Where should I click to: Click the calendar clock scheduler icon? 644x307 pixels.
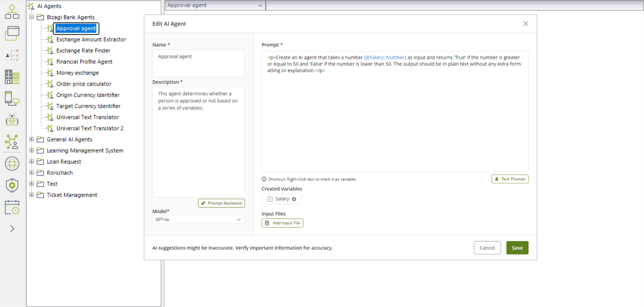point(12,207)
